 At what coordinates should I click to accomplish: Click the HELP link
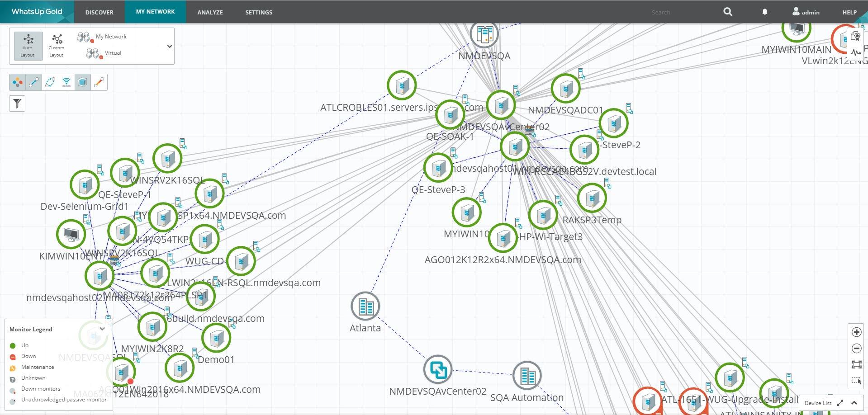pos(849,12)
